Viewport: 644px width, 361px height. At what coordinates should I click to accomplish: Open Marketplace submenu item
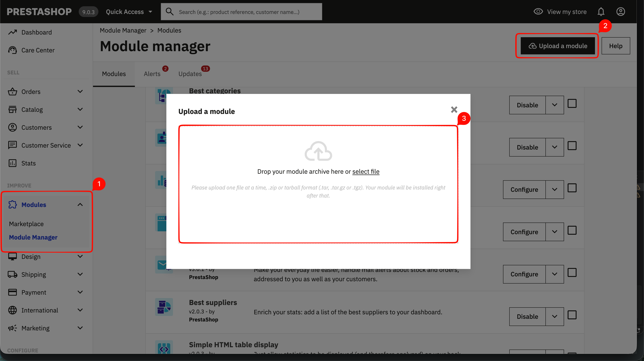26,224
